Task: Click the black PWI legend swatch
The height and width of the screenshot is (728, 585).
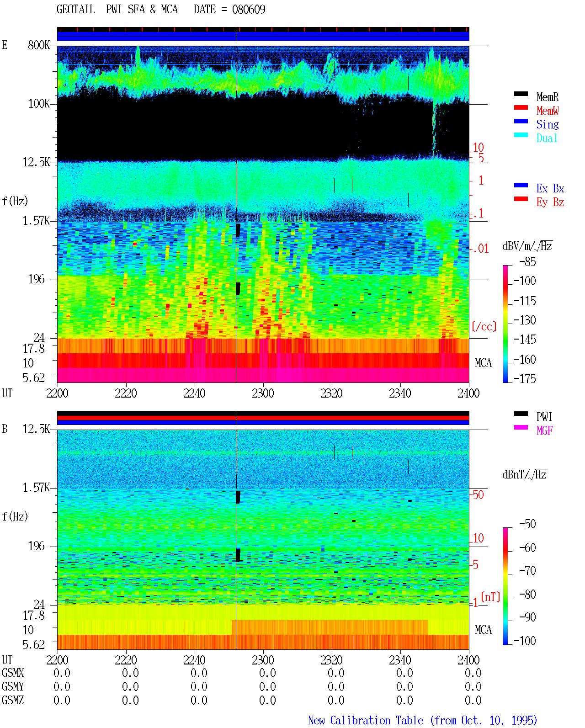Action: pos(521,414)
